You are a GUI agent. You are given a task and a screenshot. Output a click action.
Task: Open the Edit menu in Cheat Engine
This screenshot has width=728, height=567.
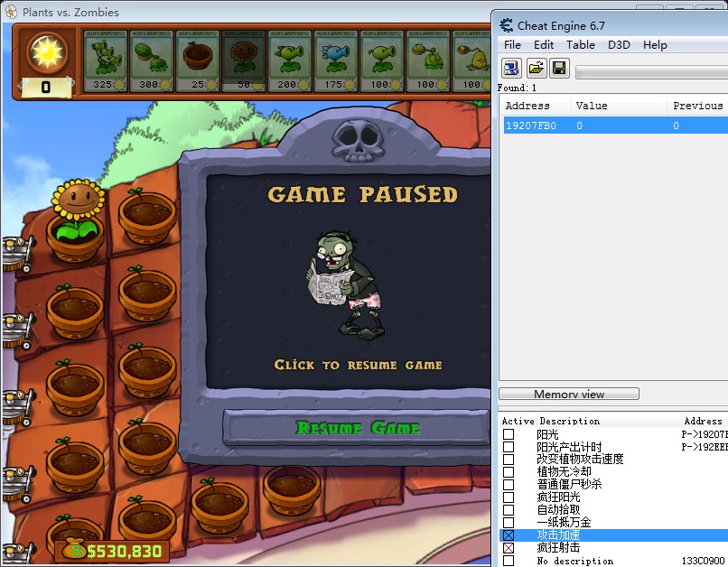[x=543, y=45]
